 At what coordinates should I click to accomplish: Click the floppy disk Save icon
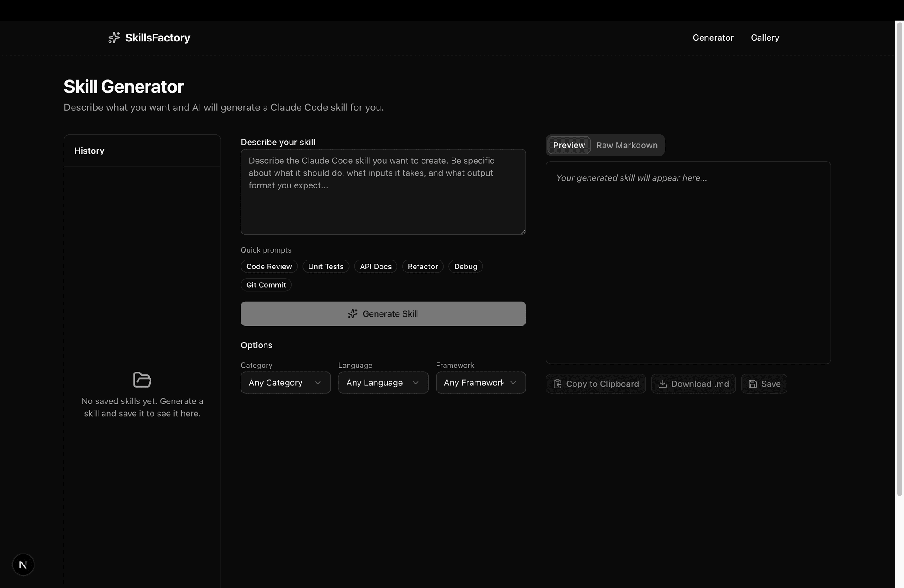(x=753, y=384)
